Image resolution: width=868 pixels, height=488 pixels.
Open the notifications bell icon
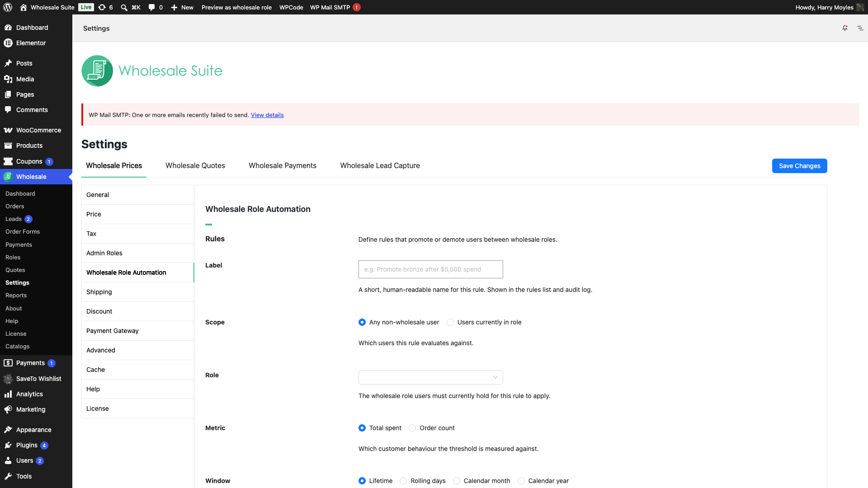(845, 28)
